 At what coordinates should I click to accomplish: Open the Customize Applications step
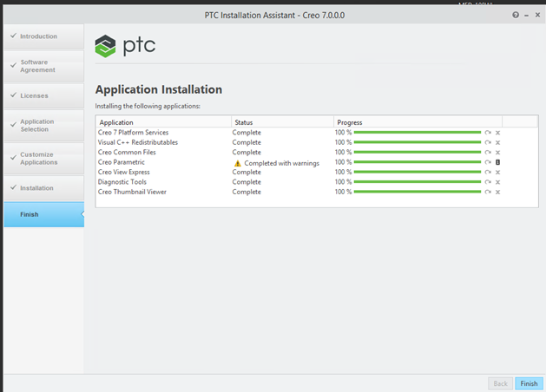(x=44, y=158)
